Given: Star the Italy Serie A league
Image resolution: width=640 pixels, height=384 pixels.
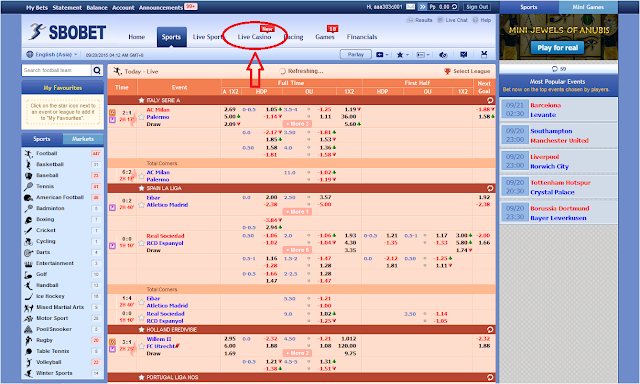Looking at the screenshot, I should pos(141,100).
